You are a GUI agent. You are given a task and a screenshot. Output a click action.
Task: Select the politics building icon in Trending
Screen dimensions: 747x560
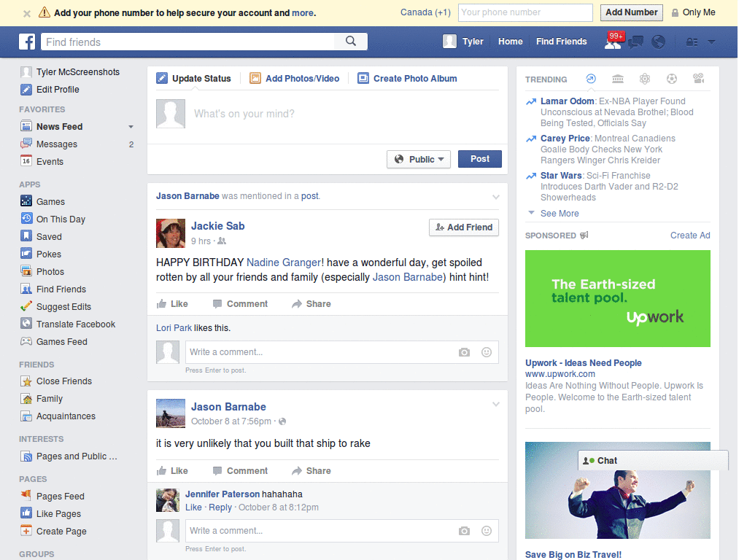[618, 79]
